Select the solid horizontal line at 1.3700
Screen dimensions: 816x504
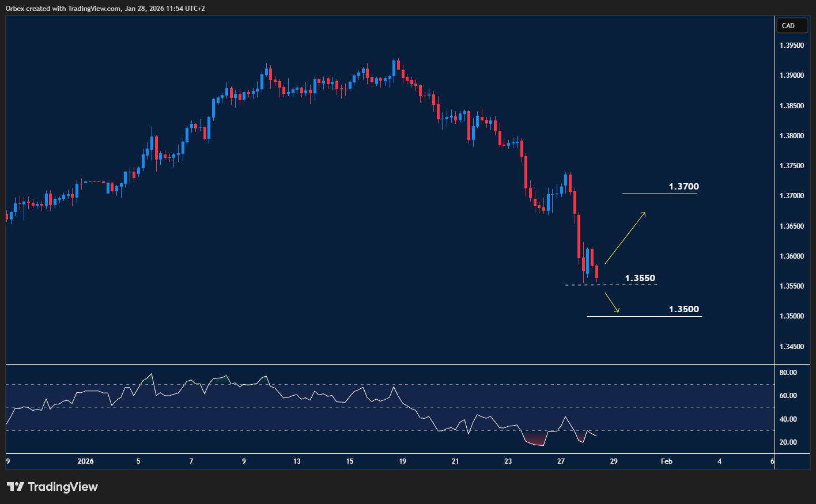tap(660, 194)
